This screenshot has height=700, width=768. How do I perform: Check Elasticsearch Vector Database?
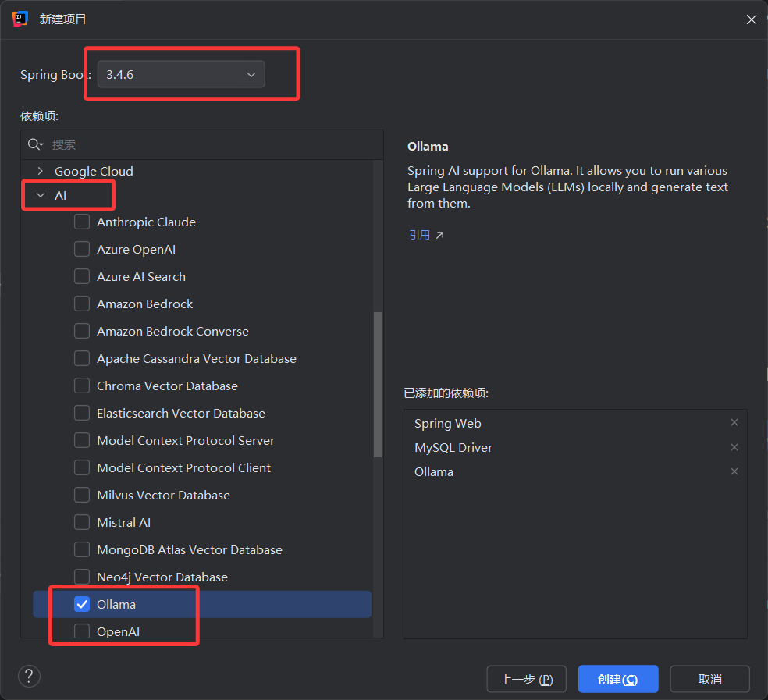coord(82,413)
